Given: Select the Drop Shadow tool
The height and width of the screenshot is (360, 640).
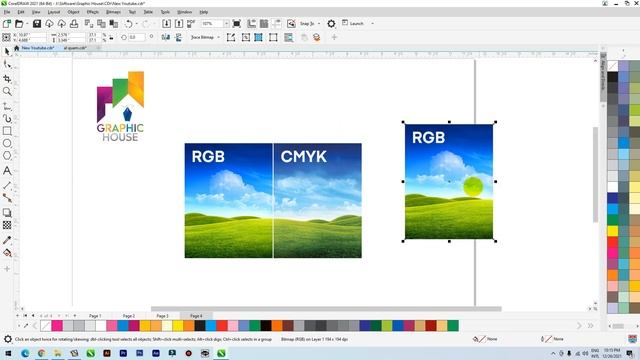Looking at the screenshot, I should tap(7, 213).
